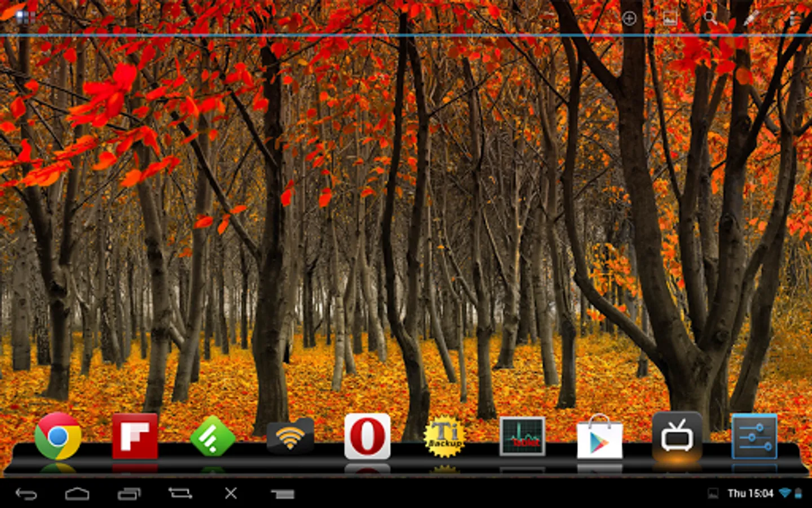
Task: Tap the menu button in navigation bar
Action: [x=283, y=494]
